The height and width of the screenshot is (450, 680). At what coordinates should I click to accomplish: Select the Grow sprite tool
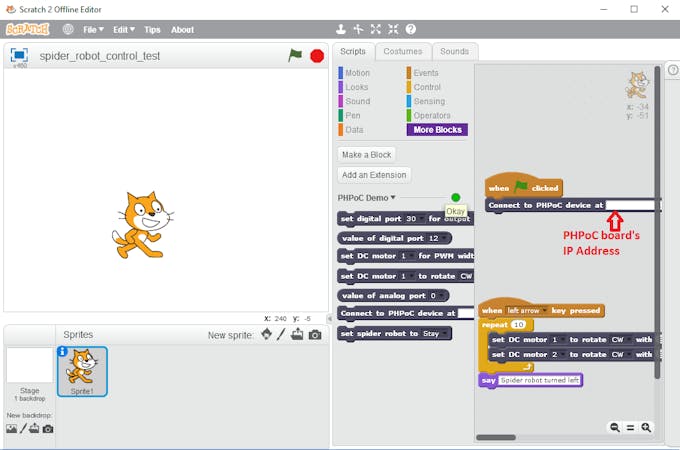pos(376,29)
